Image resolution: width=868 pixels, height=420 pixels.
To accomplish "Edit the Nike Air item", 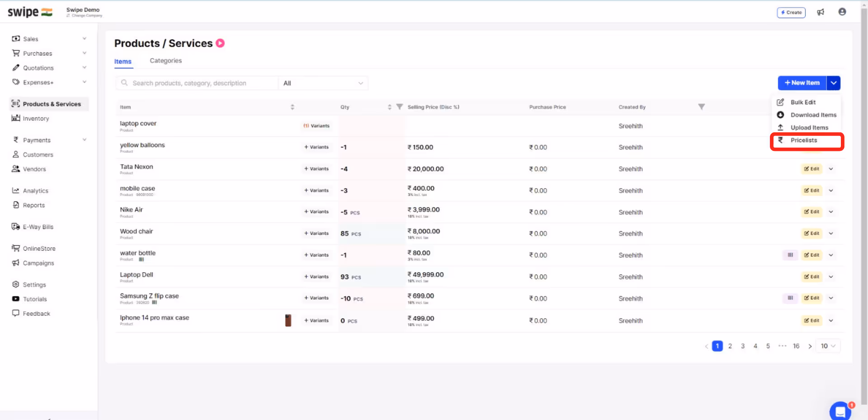I will tap(812, 212).
